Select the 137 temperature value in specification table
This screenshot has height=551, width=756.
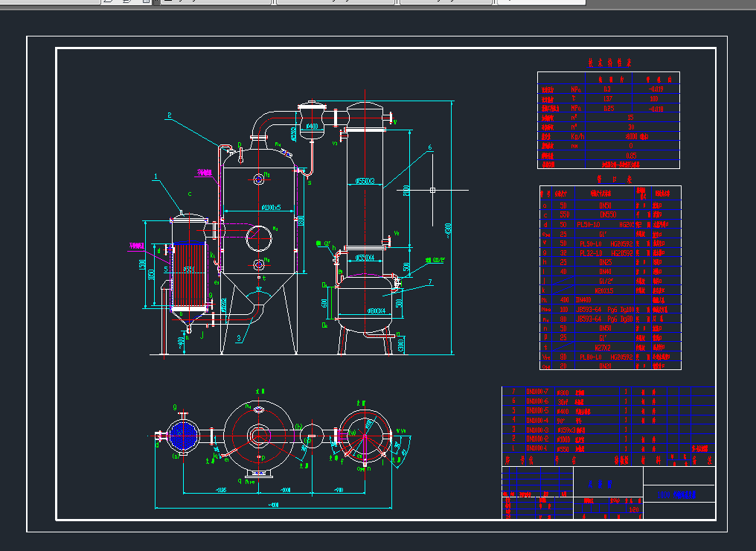[x=608, y=98]
